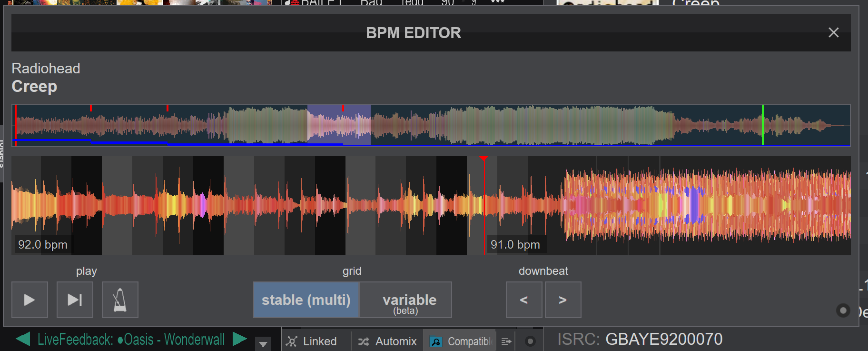Viewport: 868px width, 351px height.
Task: Open the Automix tab
Action: (x=387, y=341)
